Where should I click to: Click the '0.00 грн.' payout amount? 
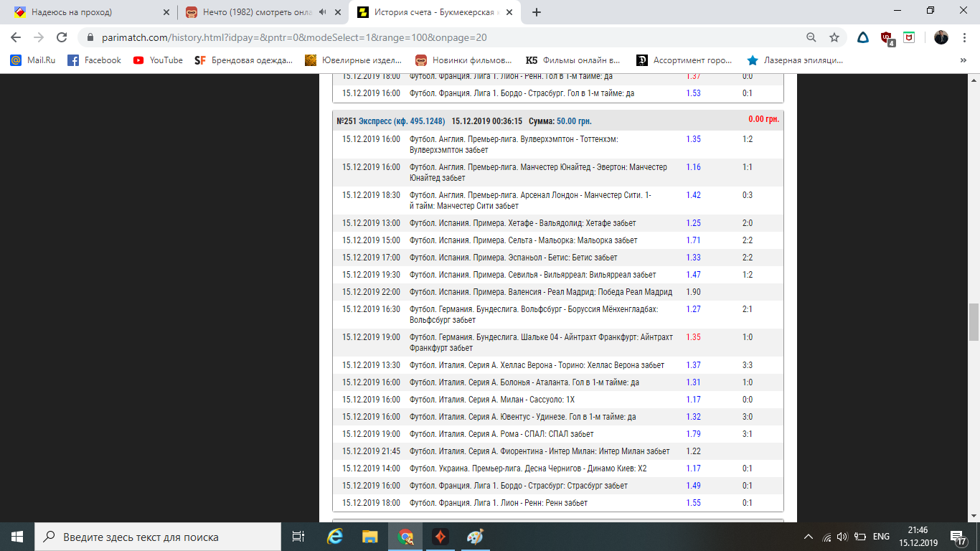(763, 119)
